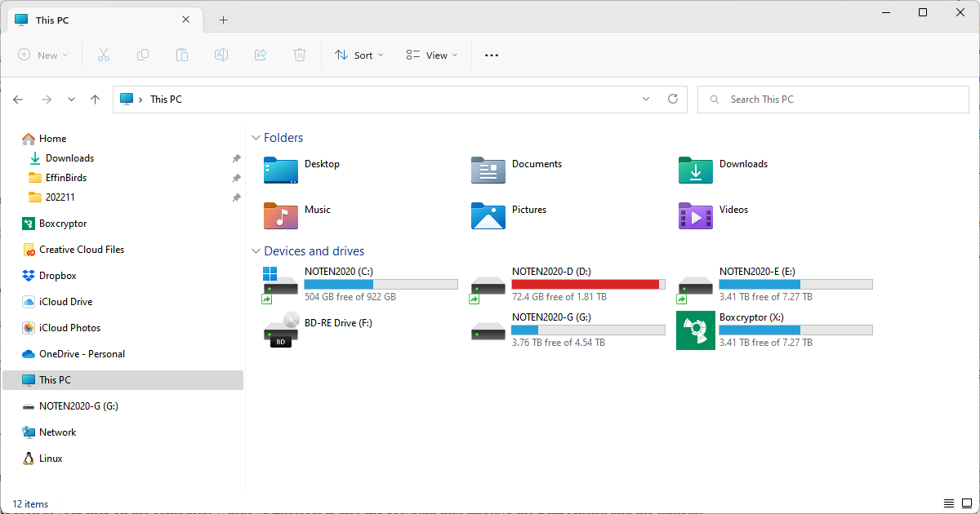
Task: Click the Delete trash icon in toolbar
Action: pyautogui.click(x=300, y=55)
